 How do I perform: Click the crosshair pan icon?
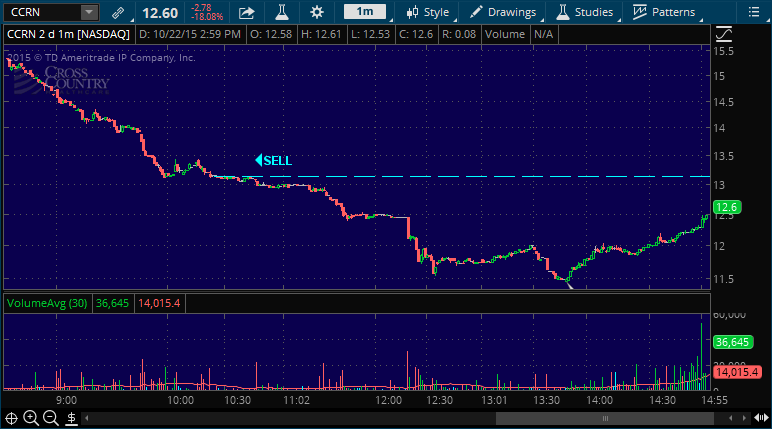coord(12,417)
